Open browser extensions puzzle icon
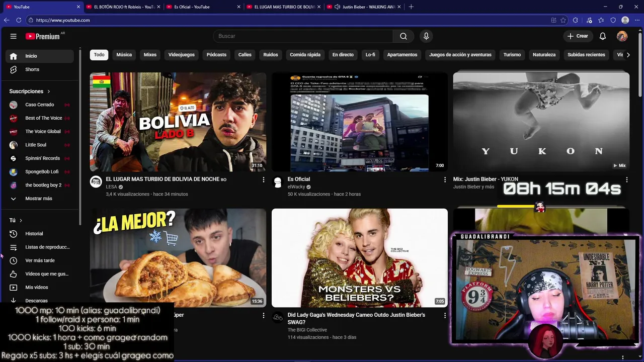This screenshot has width=644, height=362. point(576,20)
